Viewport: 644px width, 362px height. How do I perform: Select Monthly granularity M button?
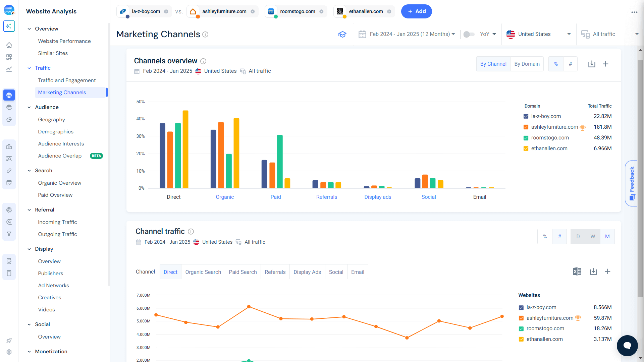coord(607,237)
